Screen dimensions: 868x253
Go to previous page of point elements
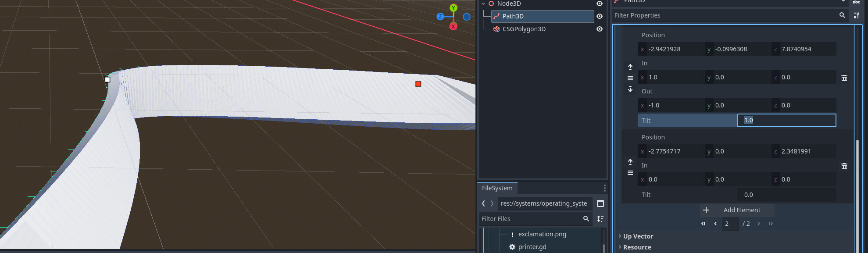tap(715, 224)
